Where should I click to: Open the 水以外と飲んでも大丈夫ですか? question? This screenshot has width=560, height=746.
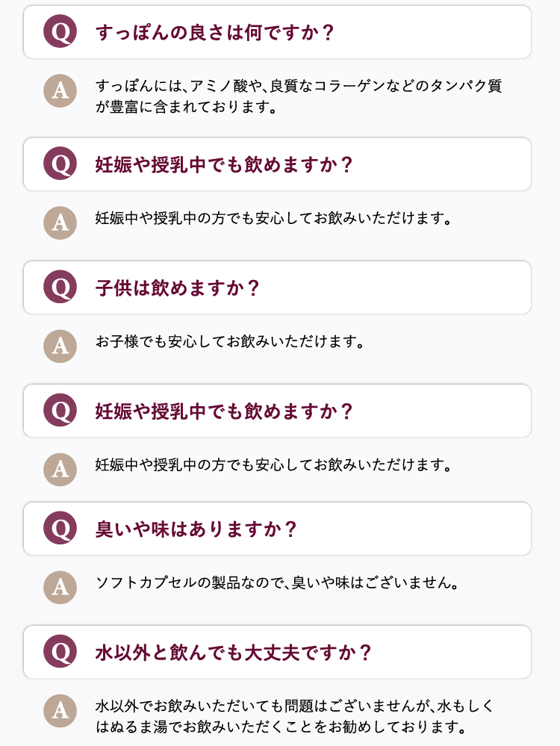click(x=277, y=652)
